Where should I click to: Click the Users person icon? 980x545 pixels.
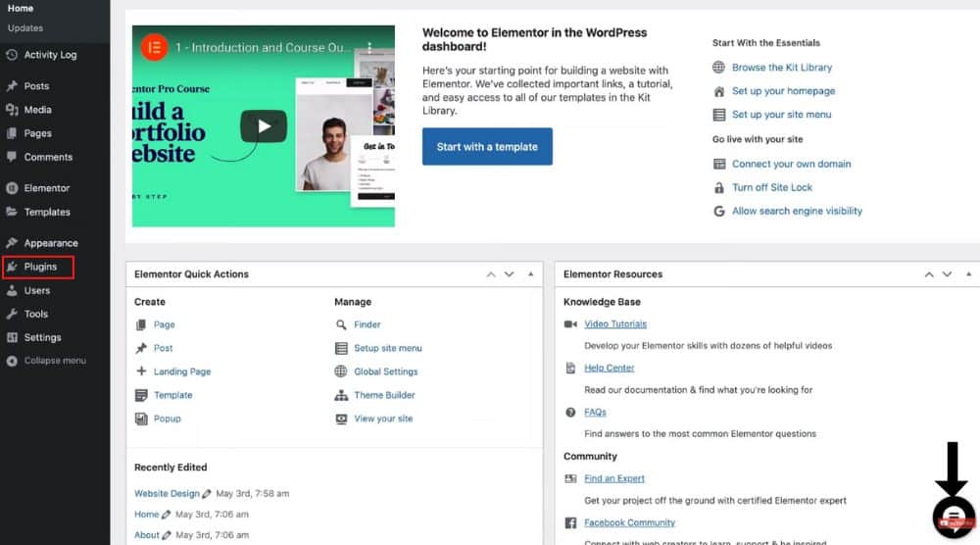pyautogui.click(x=11, y=290)
